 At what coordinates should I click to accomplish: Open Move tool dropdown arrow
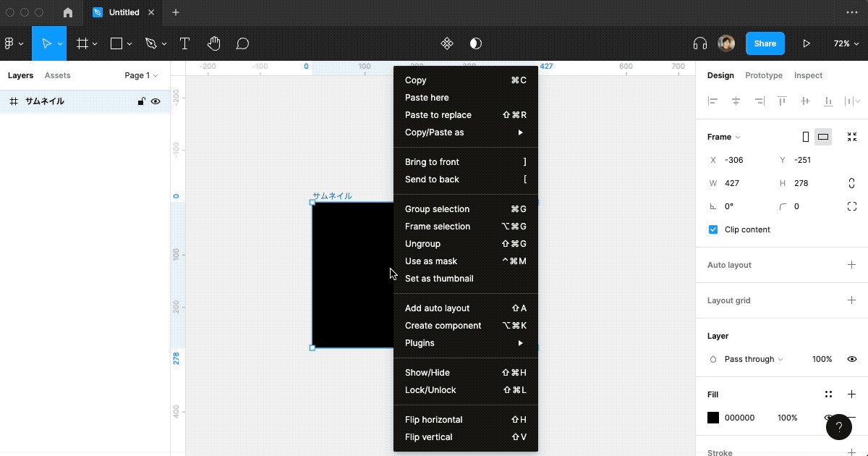tap(60, 44)
